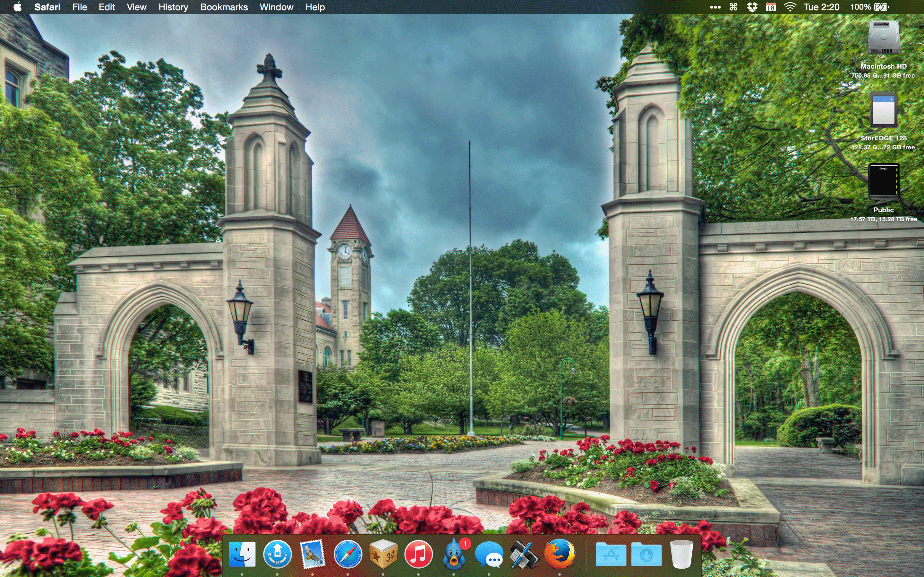Launch iTunes from the dock

418,554
